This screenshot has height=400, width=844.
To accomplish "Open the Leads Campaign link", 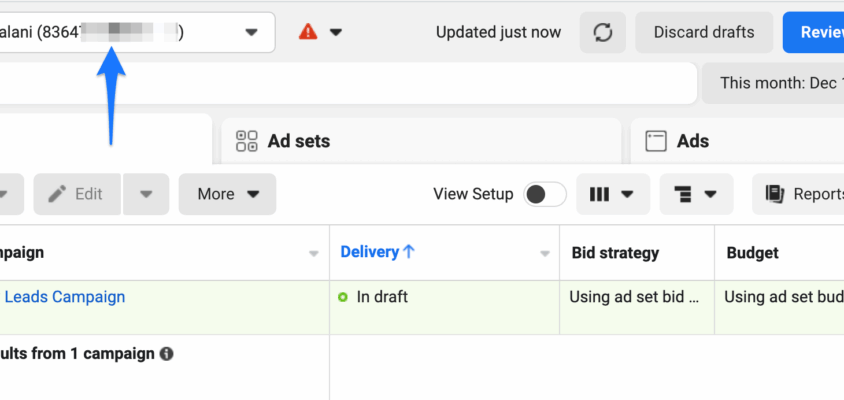I will 65,297.
